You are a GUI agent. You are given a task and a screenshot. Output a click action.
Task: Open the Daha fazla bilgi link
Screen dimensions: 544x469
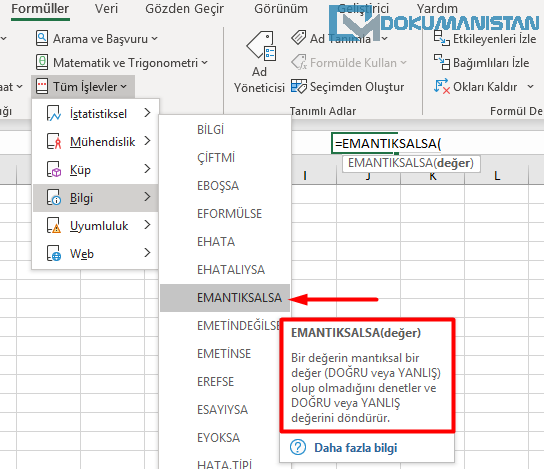(x=355, y=448)
